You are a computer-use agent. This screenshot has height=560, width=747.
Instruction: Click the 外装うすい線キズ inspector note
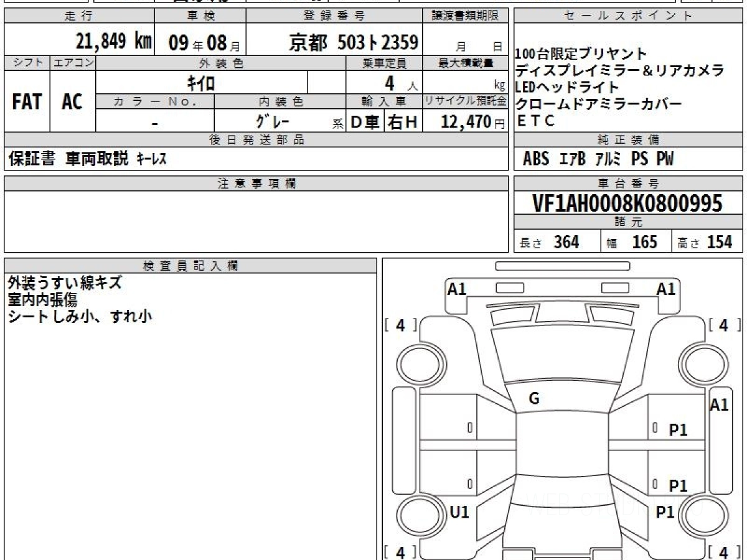tap(65, 284)
